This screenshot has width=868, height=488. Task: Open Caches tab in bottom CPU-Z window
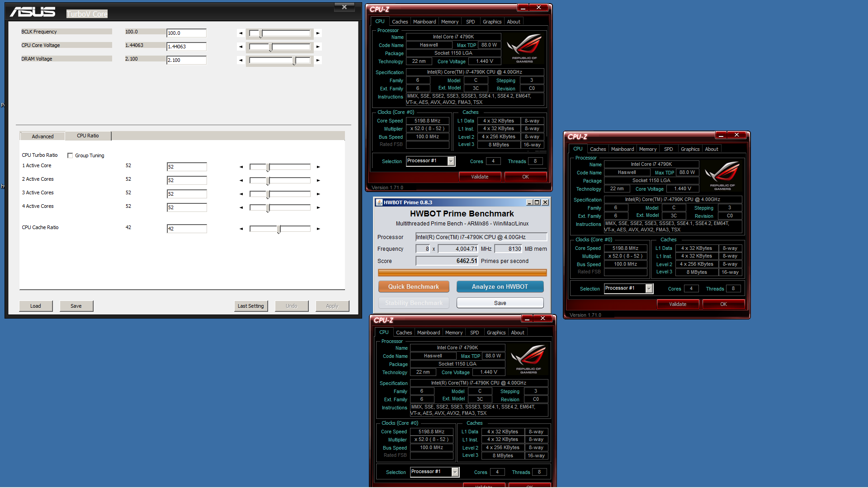coord(404,333)
